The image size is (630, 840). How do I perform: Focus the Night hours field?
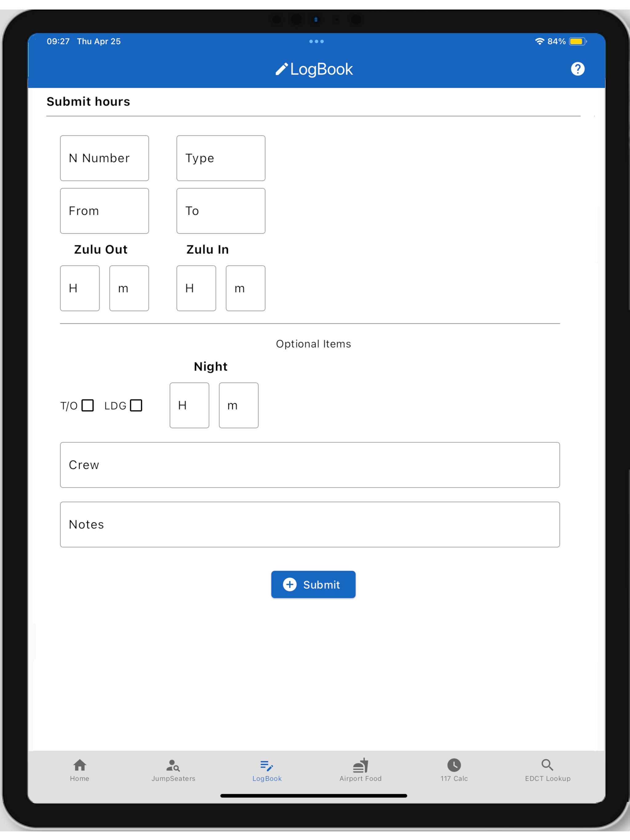189,405
